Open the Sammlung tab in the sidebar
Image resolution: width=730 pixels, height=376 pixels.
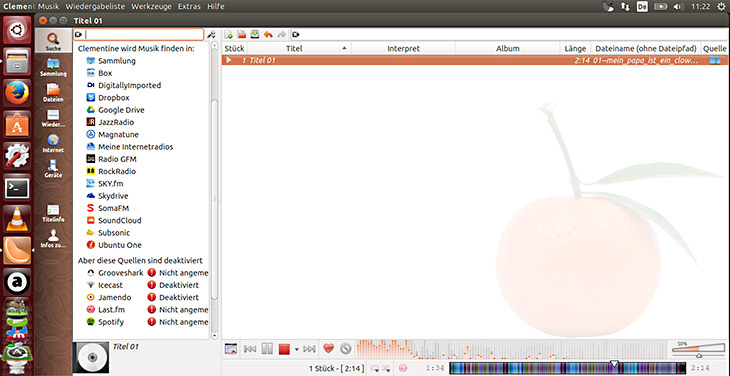point(53,67)
